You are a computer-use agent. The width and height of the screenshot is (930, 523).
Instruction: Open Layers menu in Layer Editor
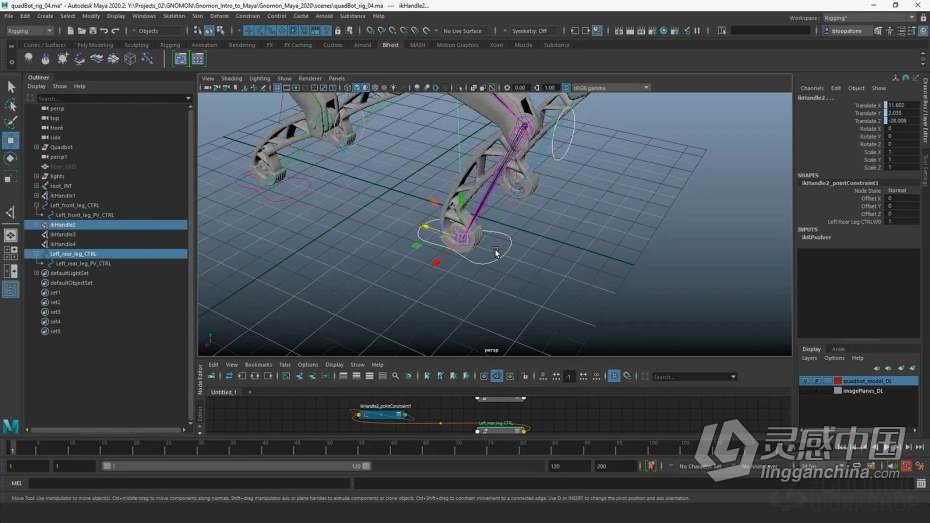coord(809,358)
